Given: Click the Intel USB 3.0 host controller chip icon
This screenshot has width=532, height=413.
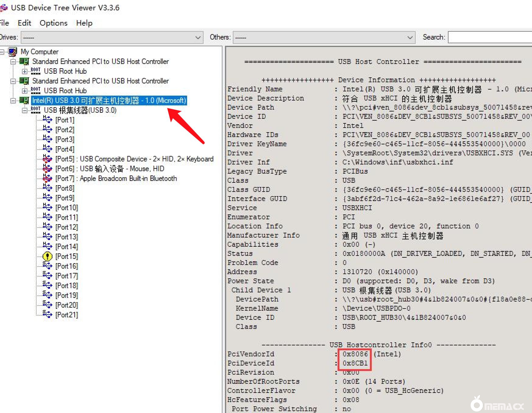Looking at the screenshot, I should coord(24,101).
